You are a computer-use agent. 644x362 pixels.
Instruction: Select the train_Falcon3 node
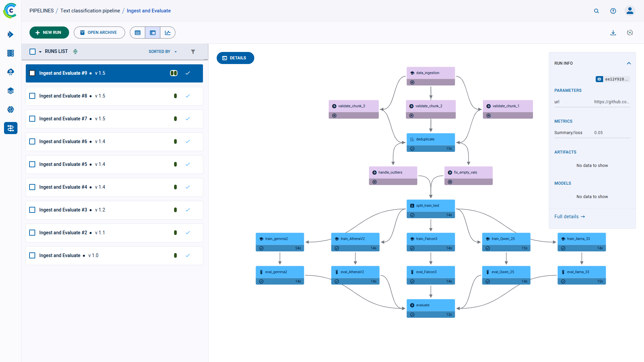(x=431, y=242)
